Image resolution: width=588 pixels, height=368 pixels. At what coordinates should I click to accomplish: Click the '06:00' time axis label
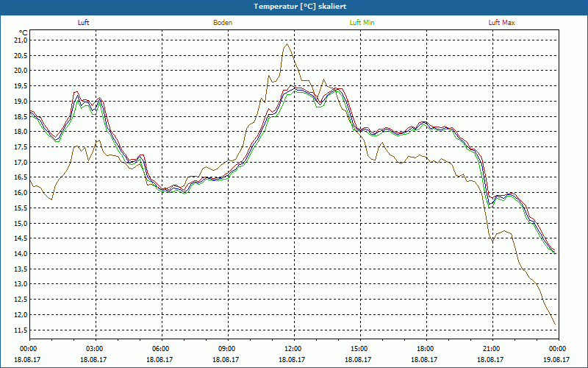162,349
